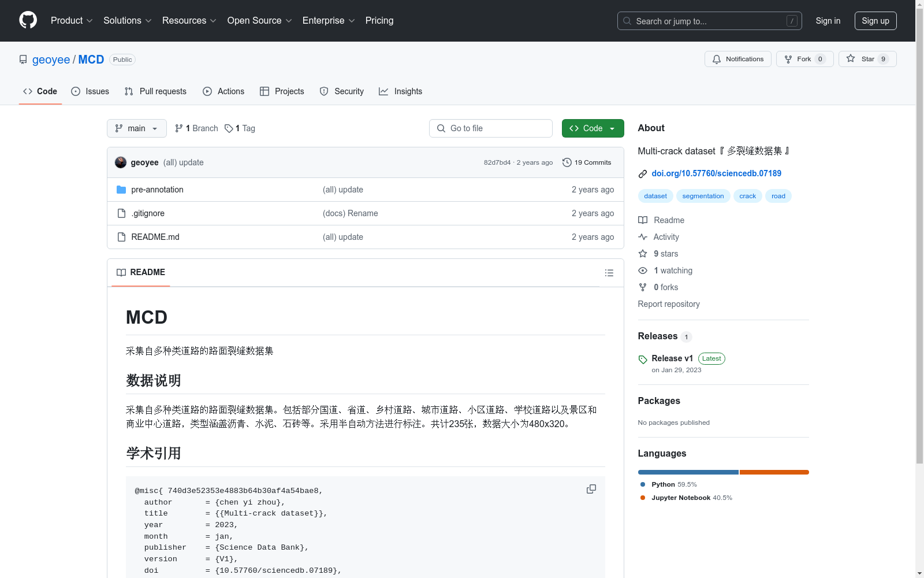The height and width of the screenshot is (578, 924).
Task: Open the pre-annotation folder icon
Action: [121, 190]
